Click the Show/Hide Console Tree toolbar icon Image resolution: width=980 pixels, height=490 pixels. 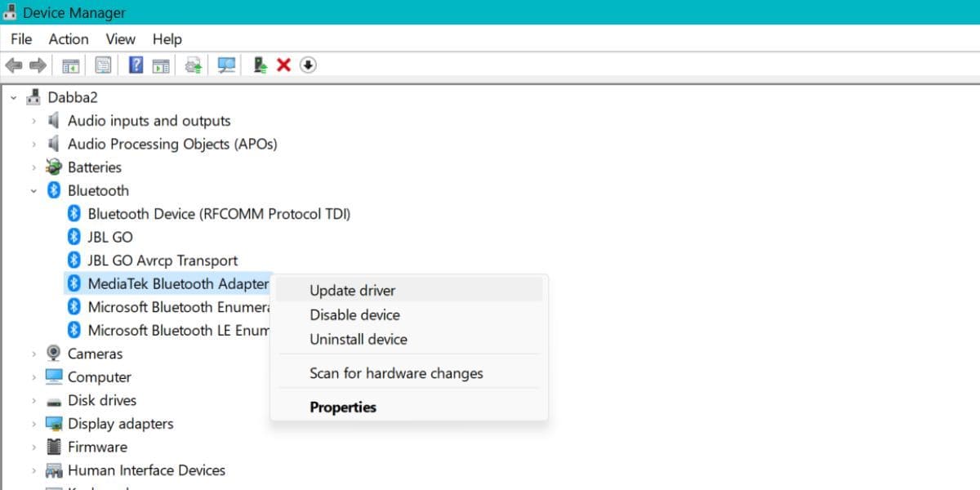71,65
